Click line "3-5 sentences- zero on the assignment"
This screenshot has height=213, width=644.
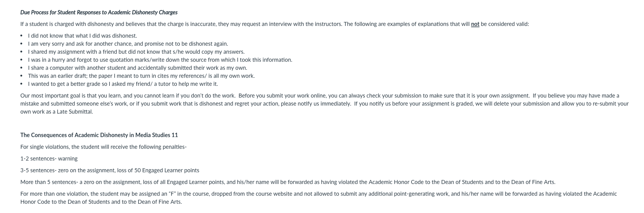pos(110,170)
